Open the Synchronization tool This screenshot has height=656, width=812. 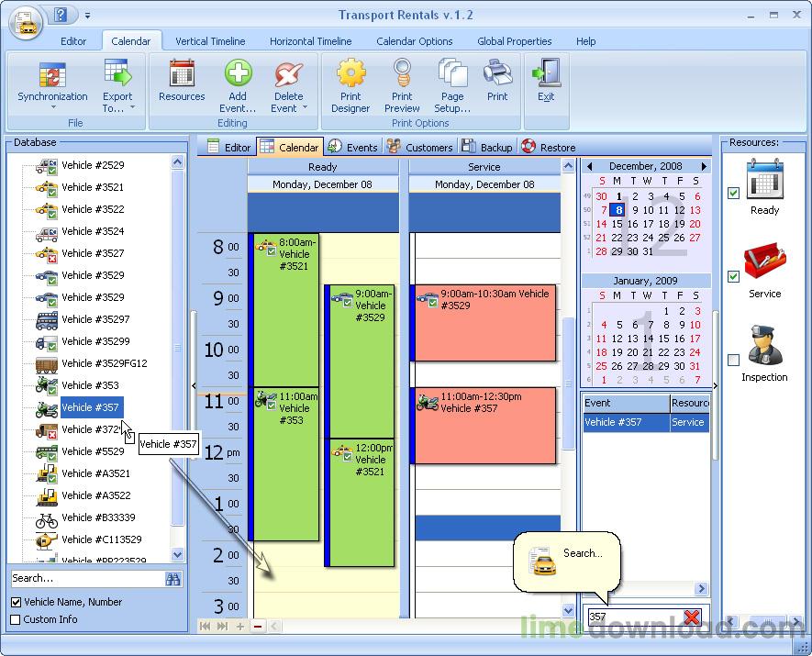click(x=52, y=83)
